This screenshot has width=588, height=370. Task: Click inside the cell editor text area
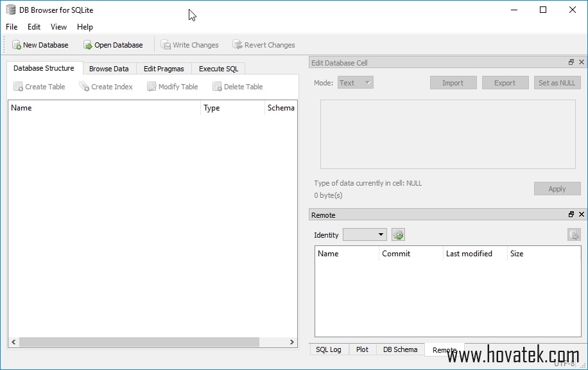(x=448, y=134)
